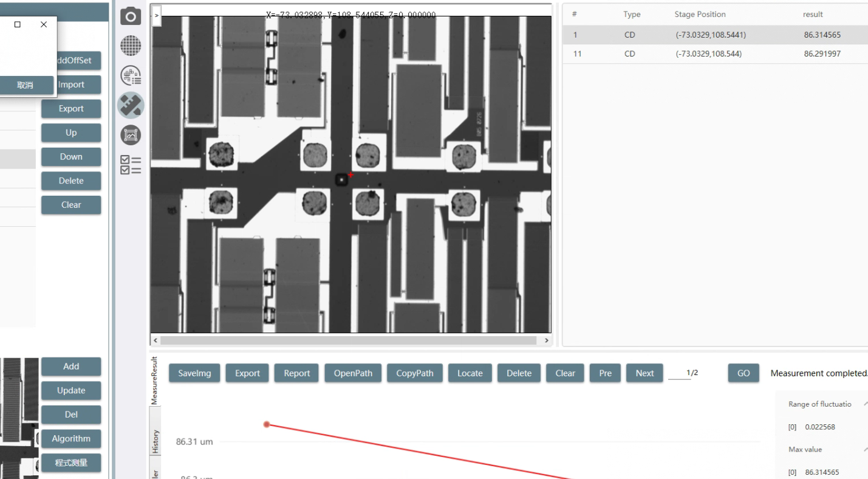Screen dimensions: 868x479
Task: Click stage position (-73.0329,108.544) cell
Action: point(709,53)
